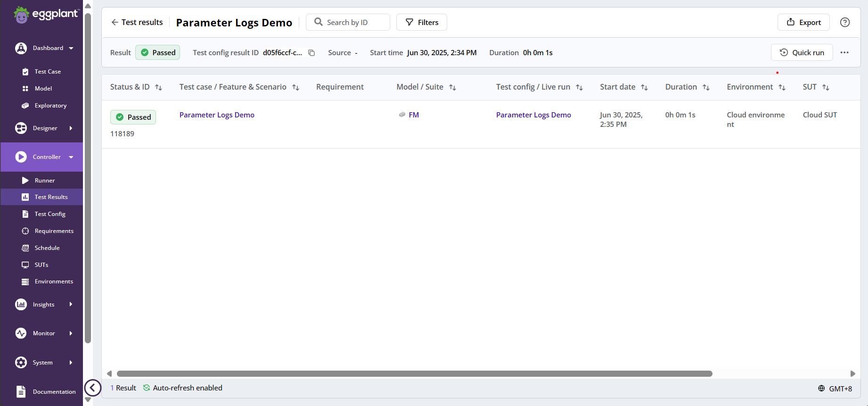Copy the test config result ID
The width and height of the screenshot is (868, 406).
click(x=311, y=53)
